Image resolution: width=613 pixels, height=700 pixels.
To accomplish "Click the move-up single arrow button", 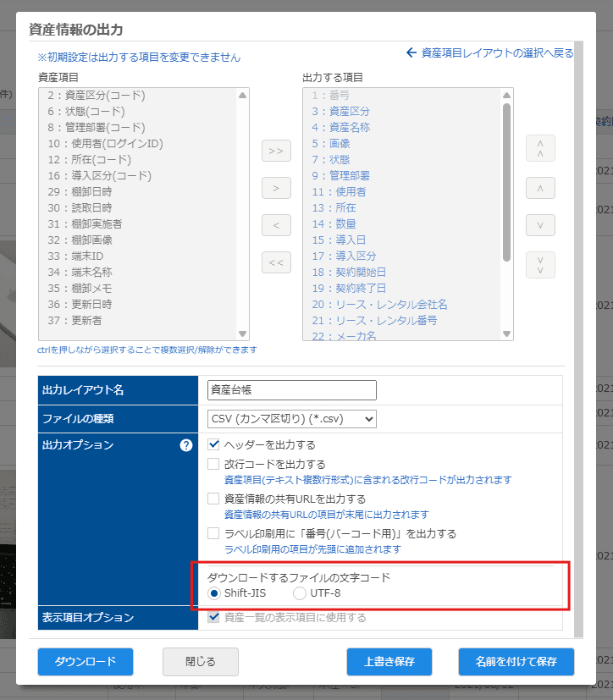I will coord(540,189).
